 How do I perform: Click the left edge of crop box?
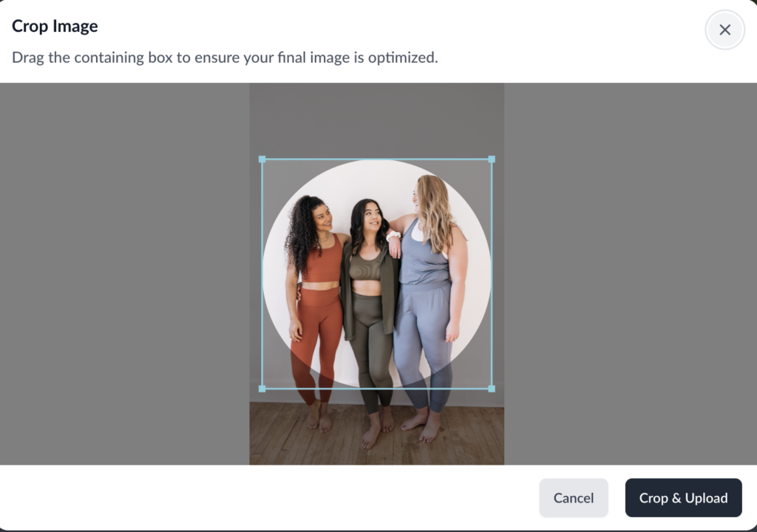point(262,273)
